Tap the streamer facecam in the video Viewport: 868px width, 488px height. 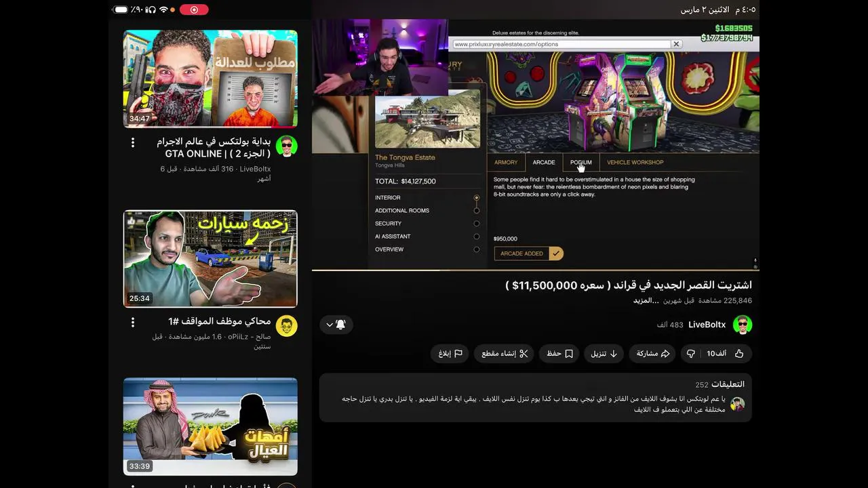point(380,57)
